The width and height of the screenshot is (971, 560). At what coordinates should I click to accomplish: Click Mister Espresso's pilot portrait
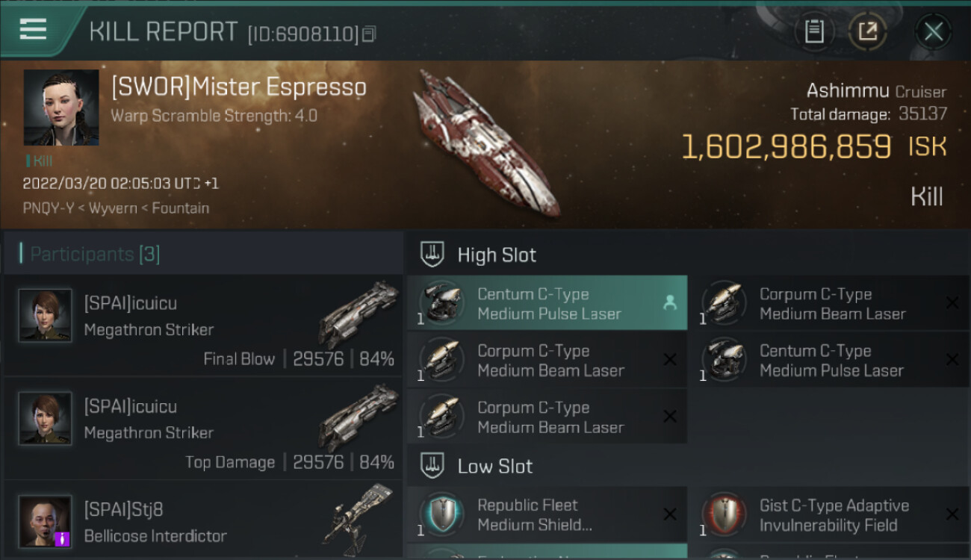tap(61, 108)
